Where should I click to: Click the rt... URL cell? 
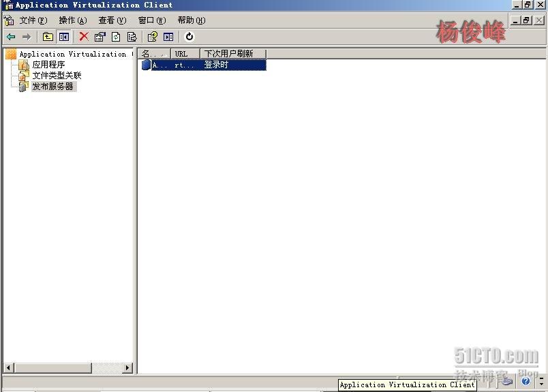(x=184, y=65)
